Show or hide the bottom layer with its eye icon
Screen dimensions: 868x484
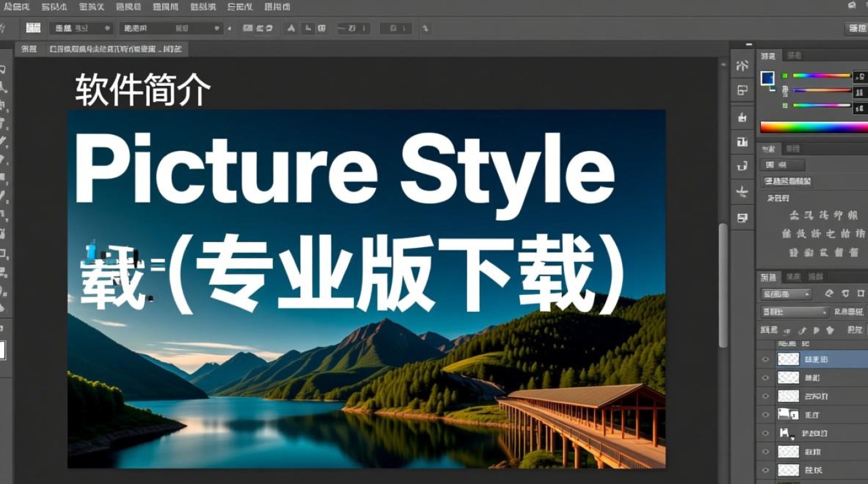(x=766, y=470)
